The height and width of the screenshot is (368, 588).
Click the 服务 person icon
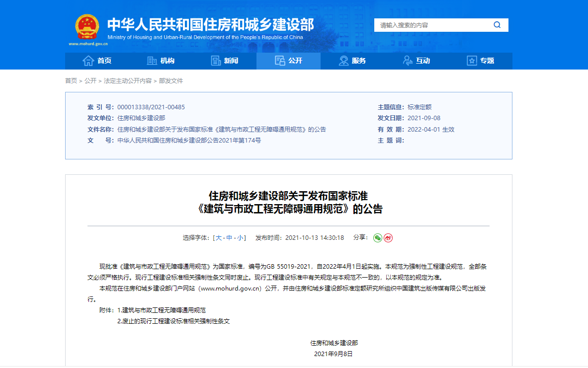click(x=343, y=61)
